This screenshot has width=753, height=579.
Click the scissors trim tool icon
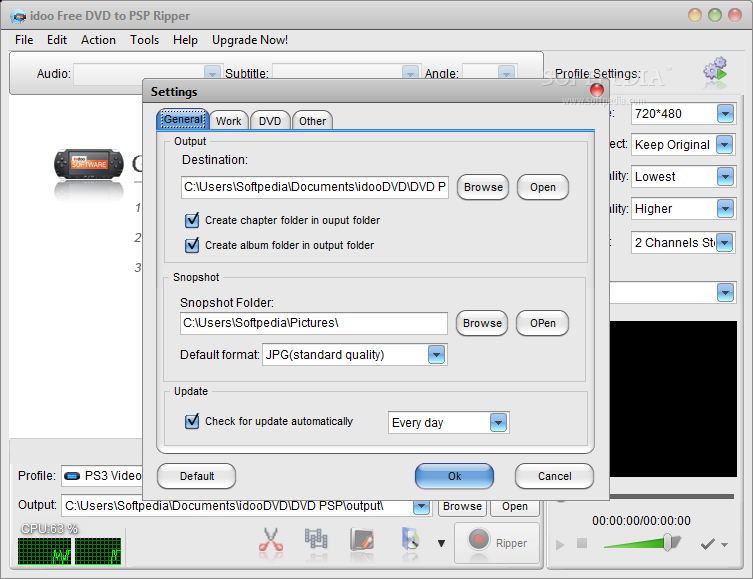coord(271,541)
